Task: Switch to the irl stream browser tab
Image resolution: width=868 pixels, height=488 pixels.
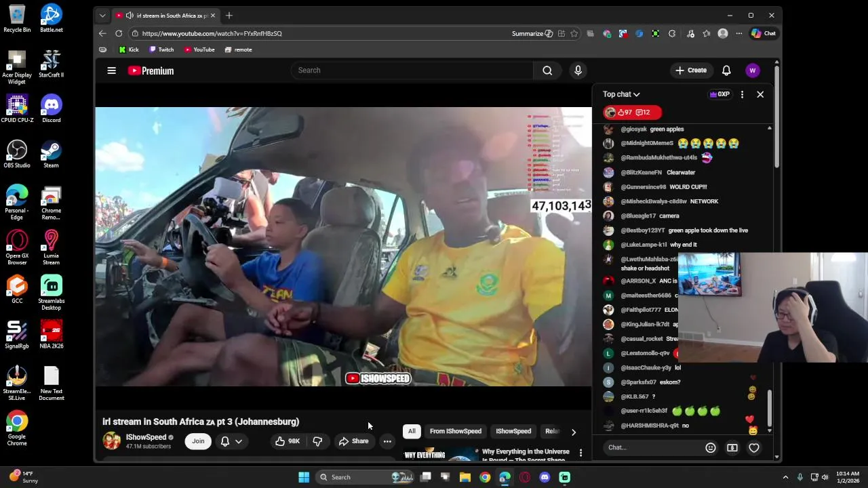Action: [x=165, y=16]
